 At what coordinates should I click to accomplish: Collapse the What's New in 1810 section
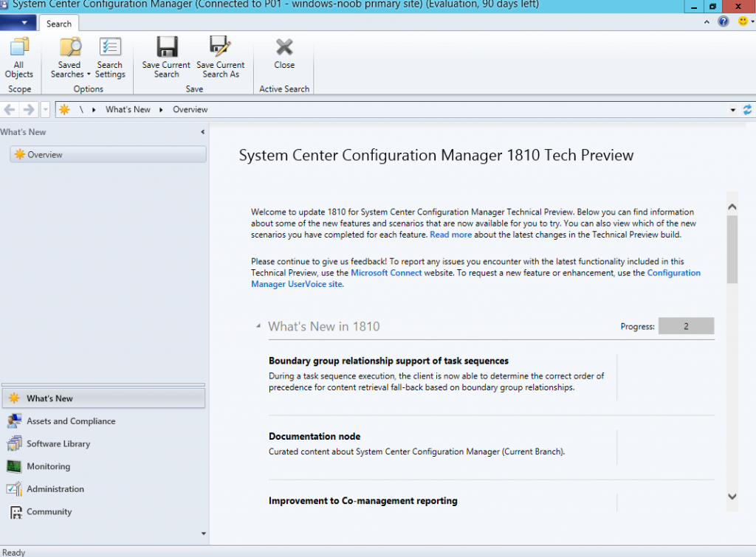pyautogui.click(x=258, y=326)
